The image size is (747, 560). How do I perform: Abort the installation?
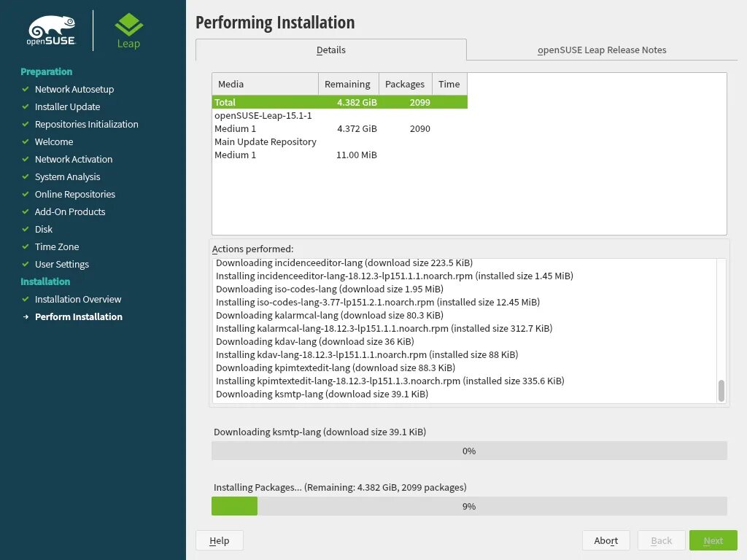pos(605,540)
